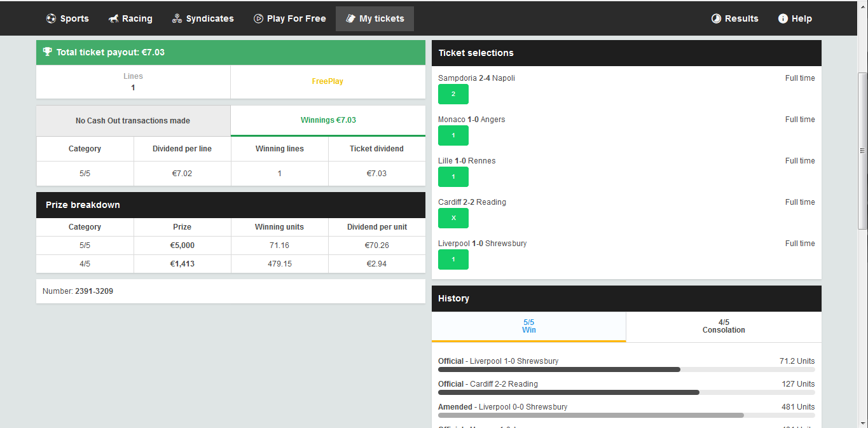Image resolution: width=868 pixels, height=428 pixels.
Task: Click the Racing horse icon
Action: [113, 18]
